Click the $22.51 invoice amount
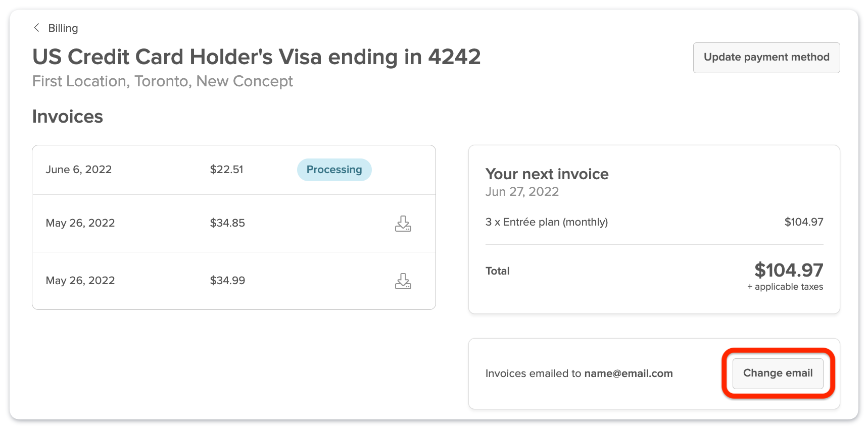The width and height of the screenshot is (868, 429). pyautogui.click(x=226, y=170)
